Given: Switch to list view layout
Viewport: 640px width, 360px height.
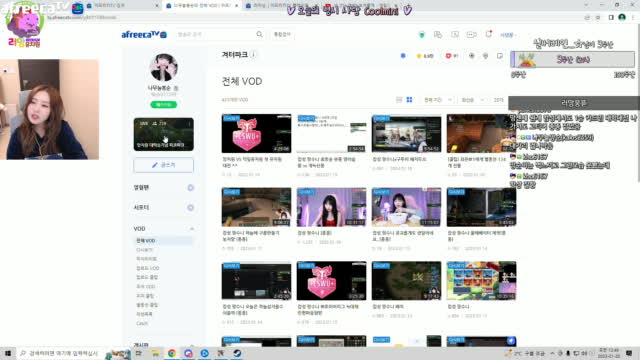Looking at the screenshot, I should (399, 100).
